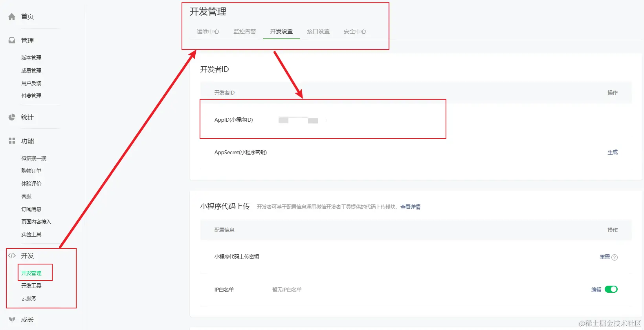
Task: Click the 配置信息 column header
Action: 224,230
